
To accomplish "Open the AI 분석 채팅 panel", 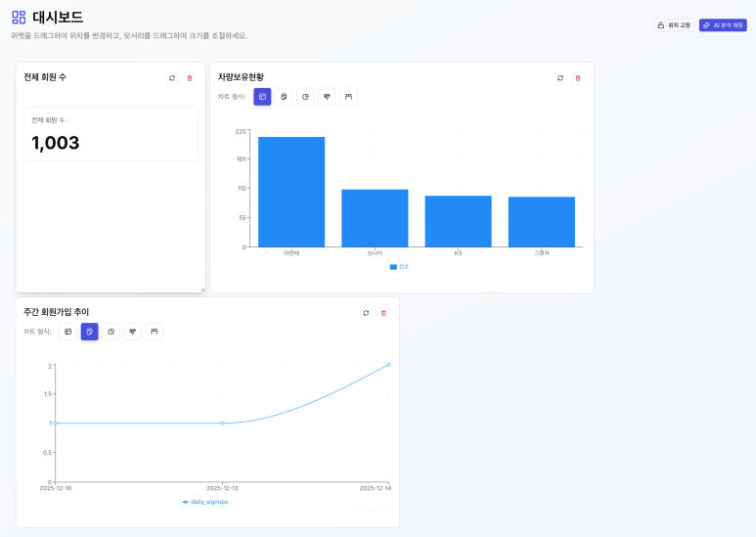I will point(723,25).
